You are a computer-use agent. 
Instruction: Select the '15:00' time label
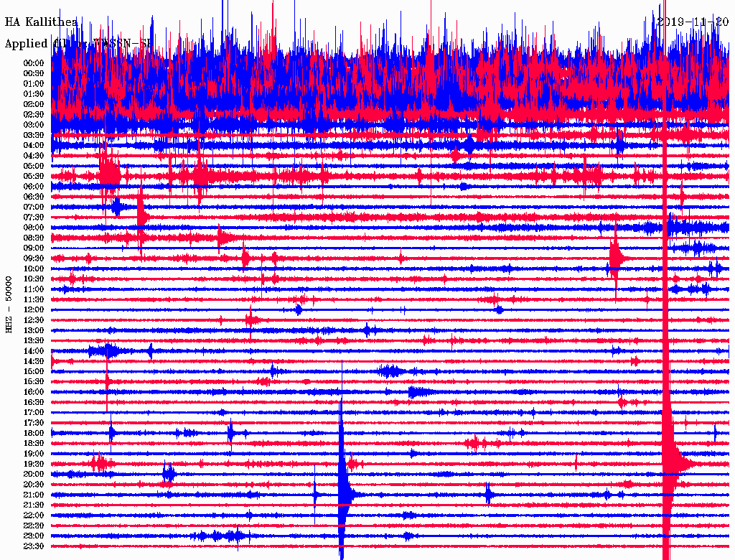pyautogui.click(x=34, y=371)
